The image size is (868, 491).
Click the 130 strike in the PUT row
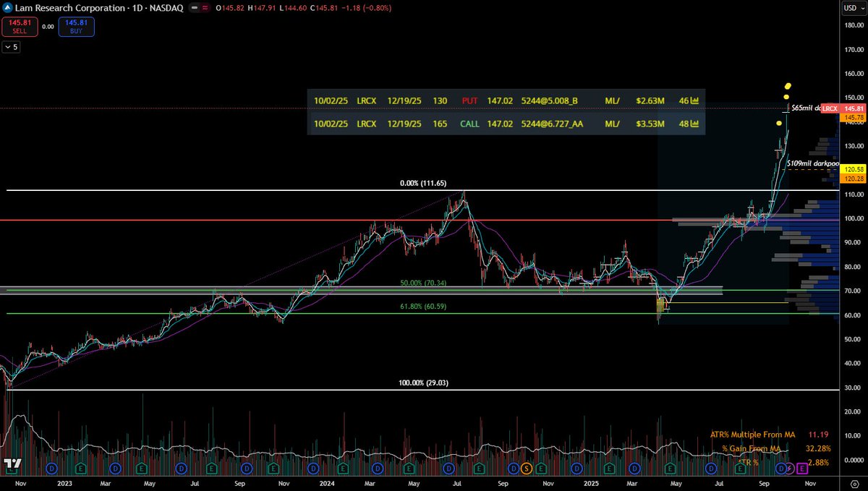(x=440, y=101)
